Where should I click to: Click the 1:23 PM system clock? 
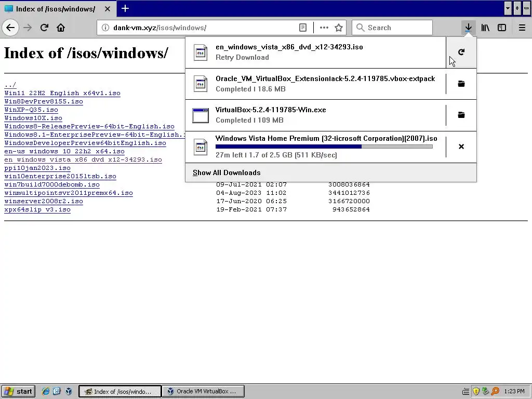point(514,391)
